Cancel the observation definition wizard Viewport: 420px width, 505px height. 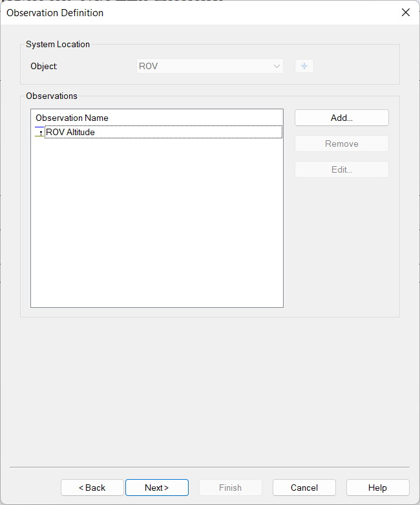(x=304, y=488)
